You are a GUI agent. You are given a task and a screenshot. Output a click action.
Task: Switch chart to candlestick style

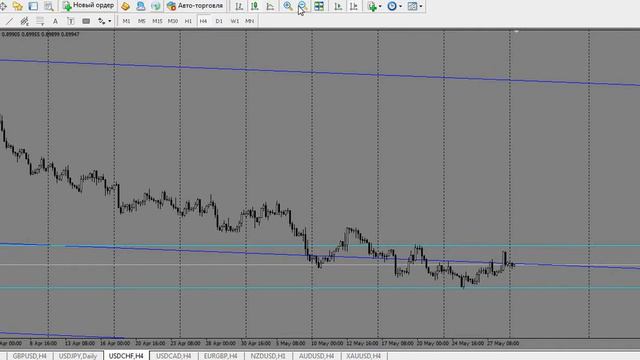point(255,6)
